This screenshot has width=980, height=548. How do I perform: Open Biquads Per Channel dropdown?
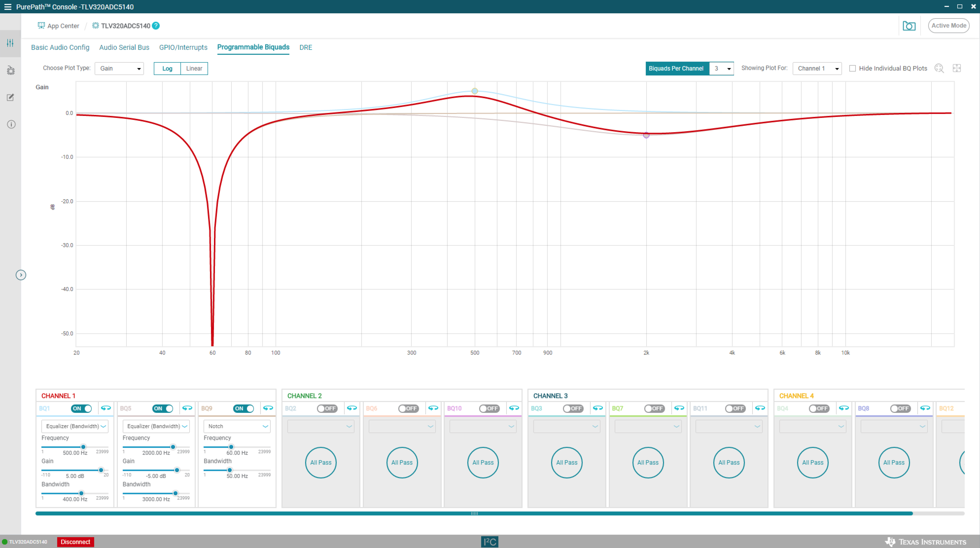[721, 69]
